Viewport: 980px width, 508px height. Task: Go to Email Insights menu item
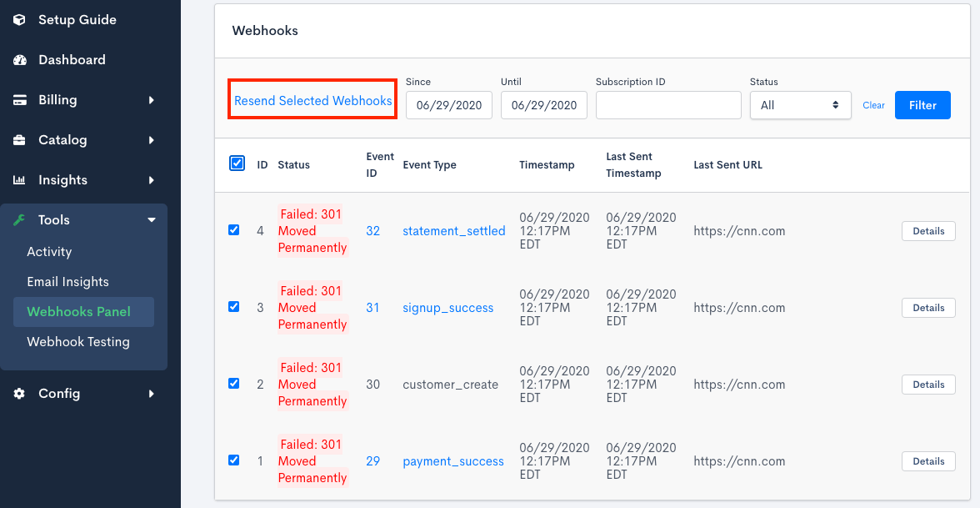coord(67,282)
